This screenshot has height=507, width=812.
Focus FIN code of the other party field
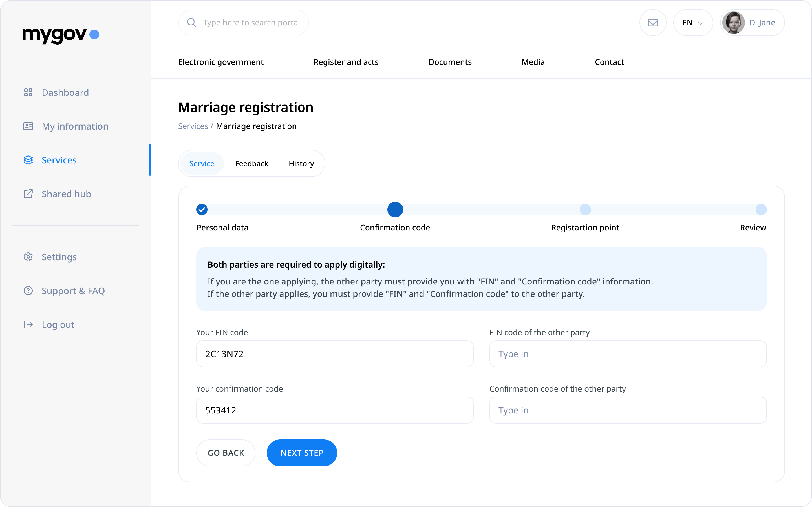click(x=627, y=354)
